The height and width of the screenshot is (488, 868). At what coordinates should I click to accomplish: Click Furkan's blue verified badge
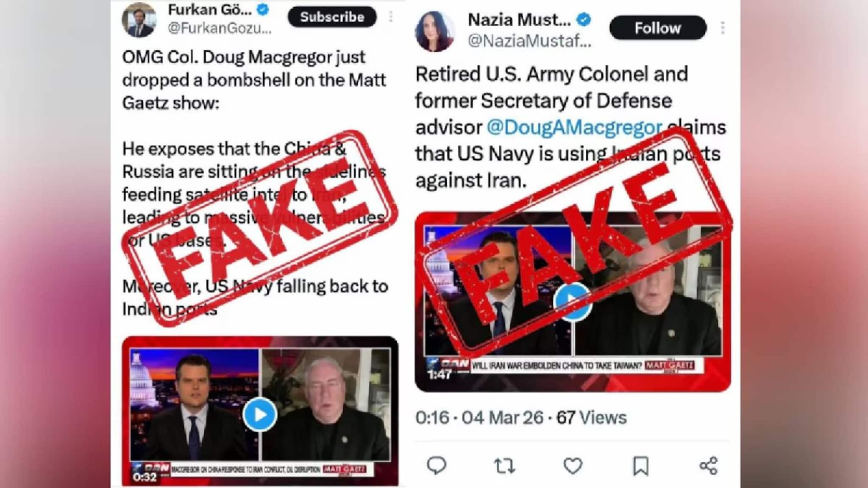[x=263, y=9]
